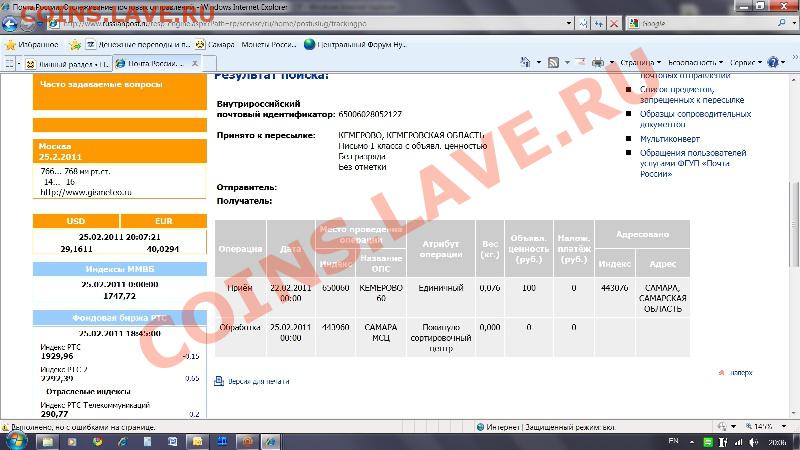The height and width of the screenshot is (450, 800).
Task: Click the print version printer icon
Action: [219, 381]
